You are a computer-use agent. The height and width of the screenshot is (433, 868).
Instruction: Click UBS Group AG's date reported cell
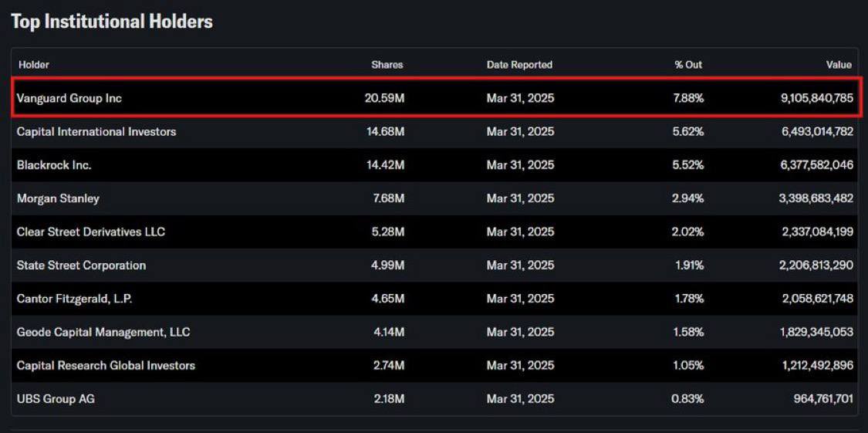click(x=520, y=399)
